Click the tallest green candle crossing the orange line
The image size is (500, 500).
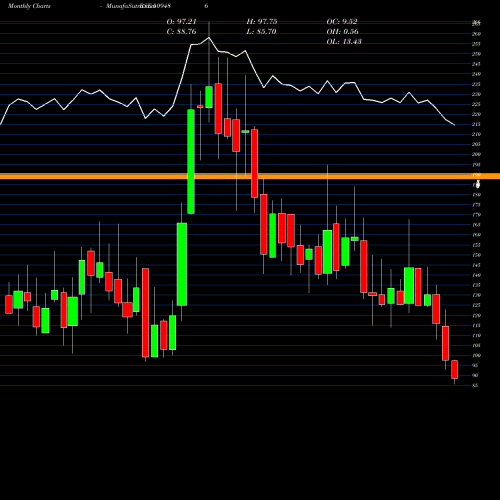191,161
